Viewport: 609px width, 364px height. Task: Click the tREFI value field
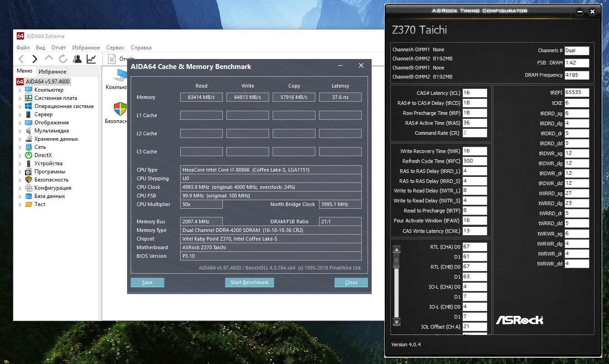point(577,93)
